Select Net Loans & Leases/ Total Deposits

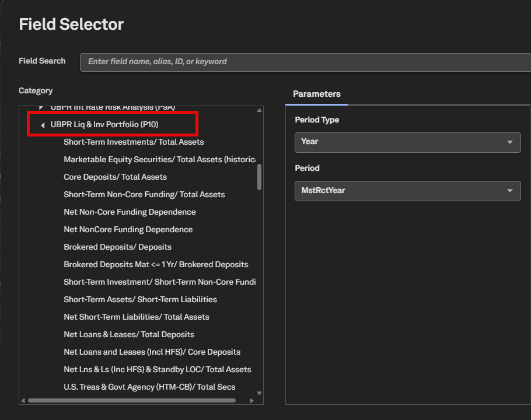click(x=129, y=334)
